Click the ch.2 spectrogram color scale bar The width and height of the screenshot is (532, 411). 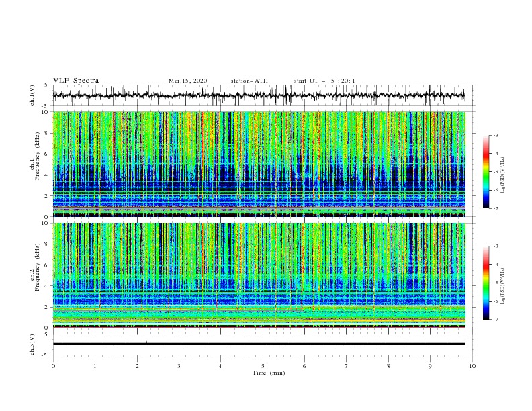pos(486,283)
